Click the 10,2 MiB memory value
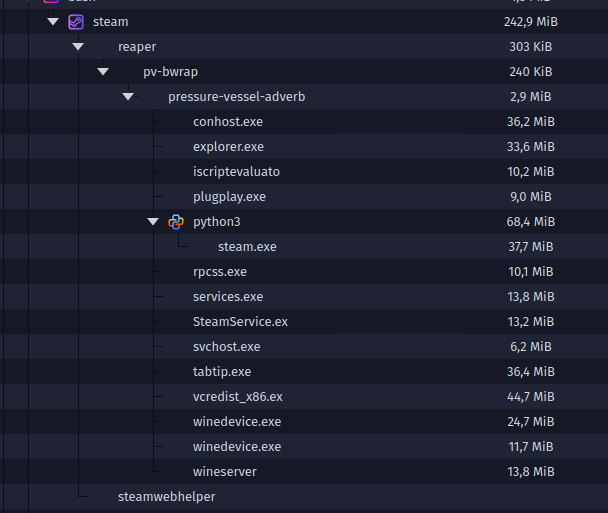 [x=531, y=172]
